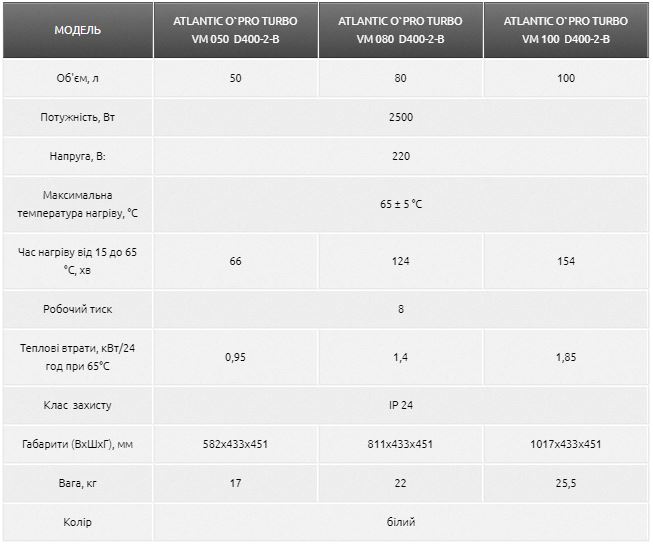Click the Колір row label

pyautogui.click(x=77, y=522)
